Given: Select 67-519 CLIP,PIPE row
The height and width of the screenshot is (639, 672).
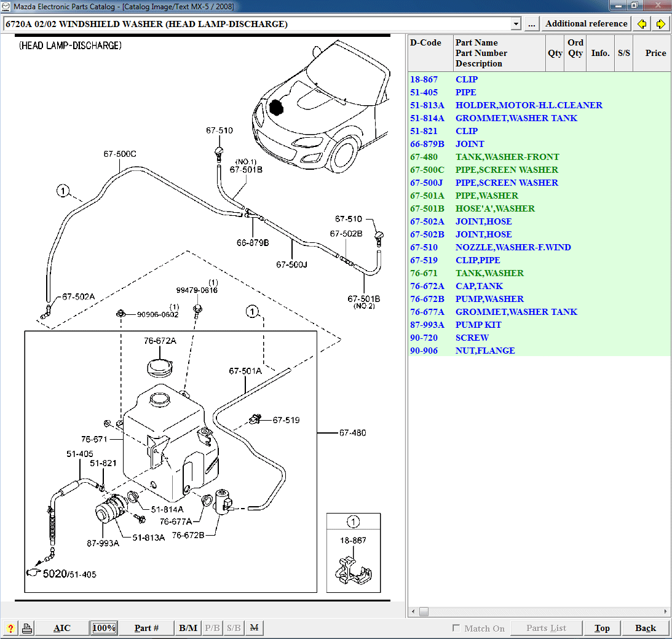Looking at the screenshot, I should pos(539,260).
